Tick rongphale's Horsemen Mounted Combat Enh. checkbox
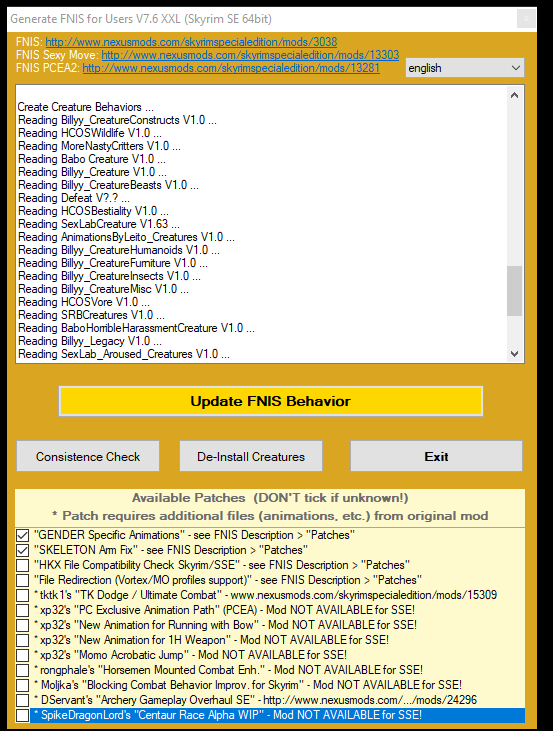The height and width of the screenshot is (731, 553). [x=22, y=670]
